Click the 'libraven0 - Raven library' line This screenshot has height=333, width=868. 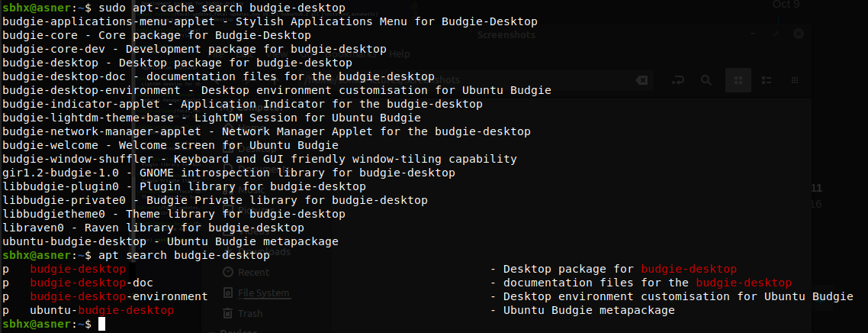coord(153,228)
